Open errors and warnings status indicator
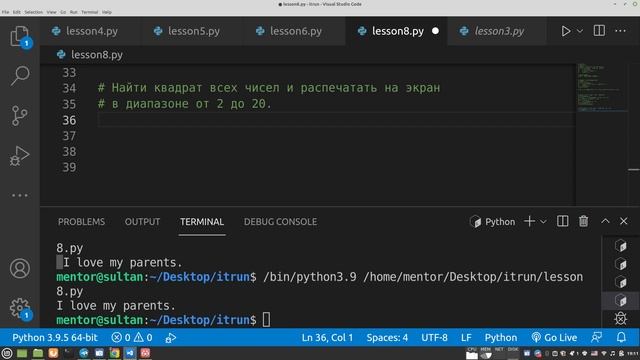The width and height of the screenshot is (640, 360). (132, 338)
